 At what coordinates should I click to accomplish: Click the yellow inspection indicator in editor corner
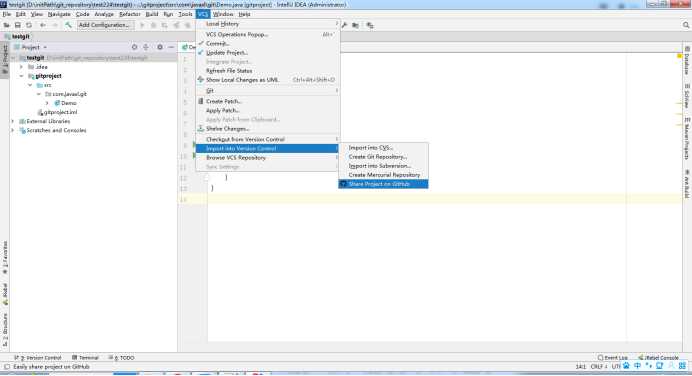click(680, 56)
